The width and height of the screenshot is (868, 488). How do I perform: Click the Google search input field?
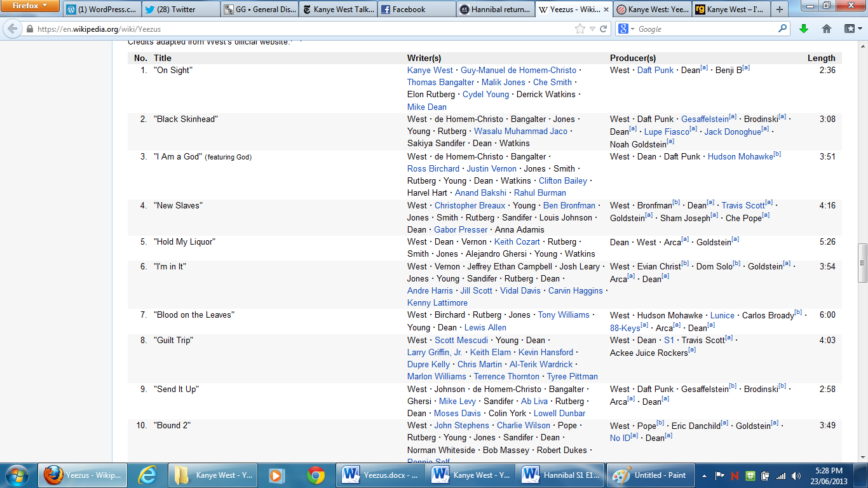705,29
